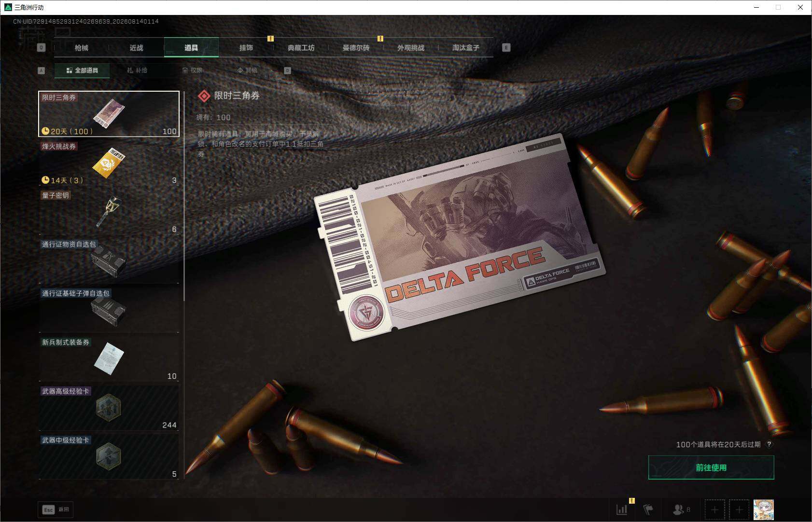Click the clock icon on 限时三角券 card

coord(45,131)
